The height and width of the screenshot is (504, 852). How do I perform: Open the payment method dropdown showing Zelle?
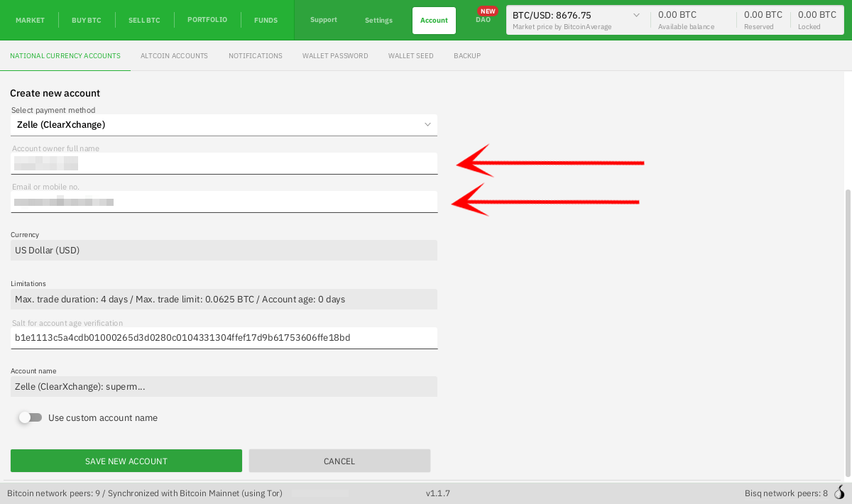click(x=224, y=125)
